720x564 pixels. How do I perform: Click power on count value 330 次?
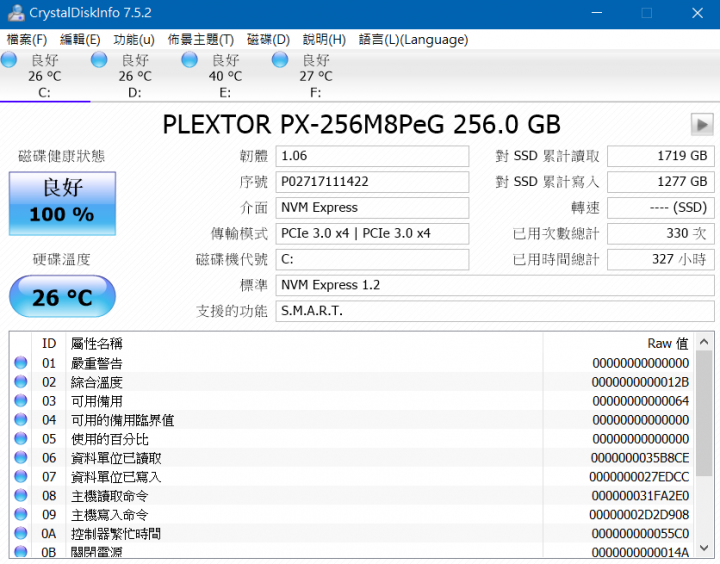point(661,234)
